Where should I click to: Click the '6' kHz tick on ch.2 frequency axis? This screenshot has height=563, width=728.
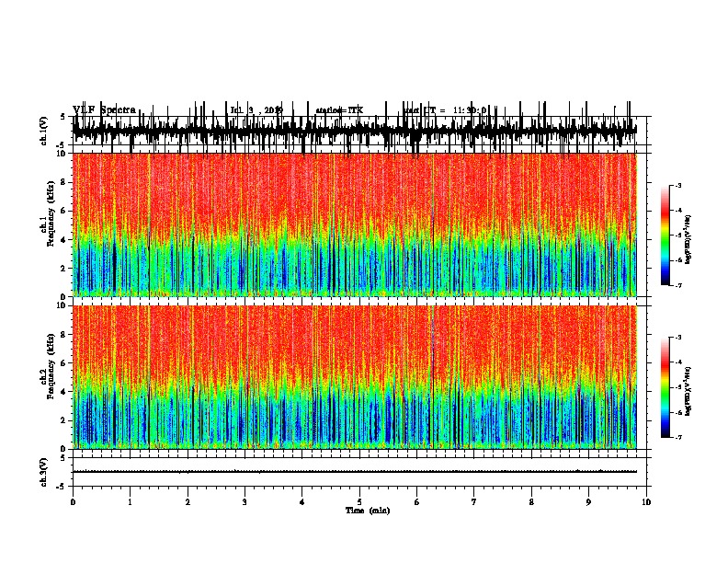click(64, 363)
